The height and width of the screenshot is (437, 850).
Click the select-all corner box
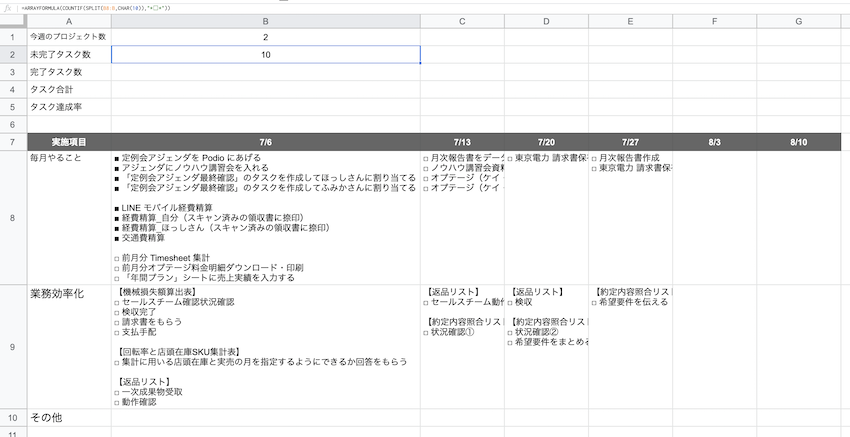tap(12, 21)
